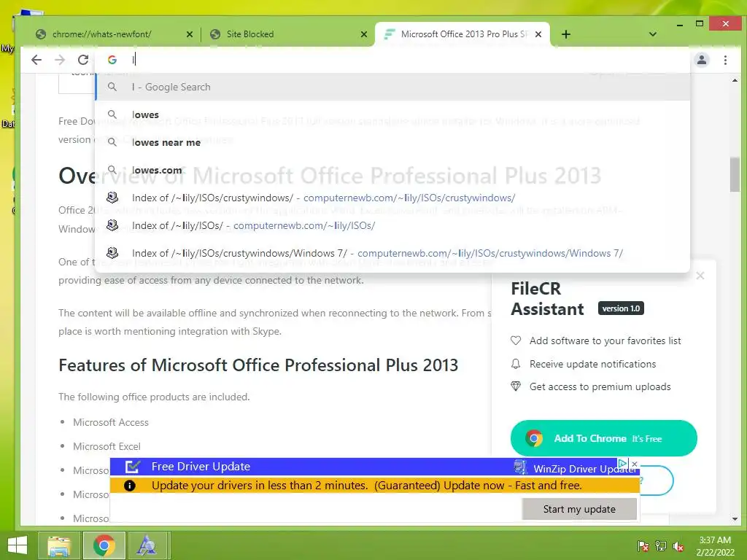Click the "Features of Microsoft Office Professional Plus 2013" heading
Viewport: 747px width, 560px height.
[x=258, y=365]
